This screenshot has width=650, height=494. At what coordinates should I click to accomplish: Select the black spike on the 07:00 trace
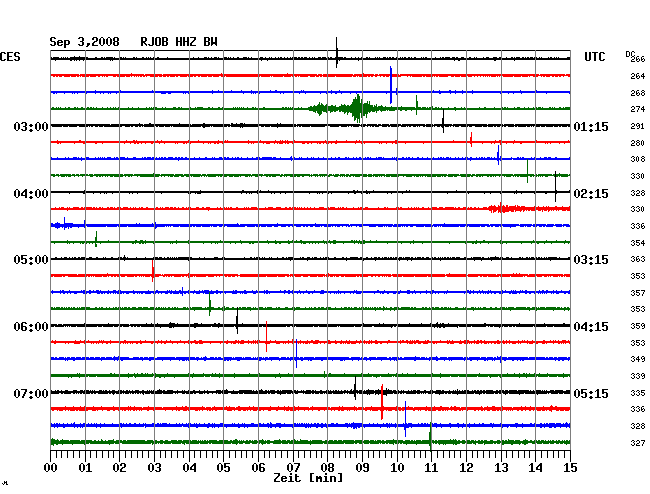coord(355,388)
